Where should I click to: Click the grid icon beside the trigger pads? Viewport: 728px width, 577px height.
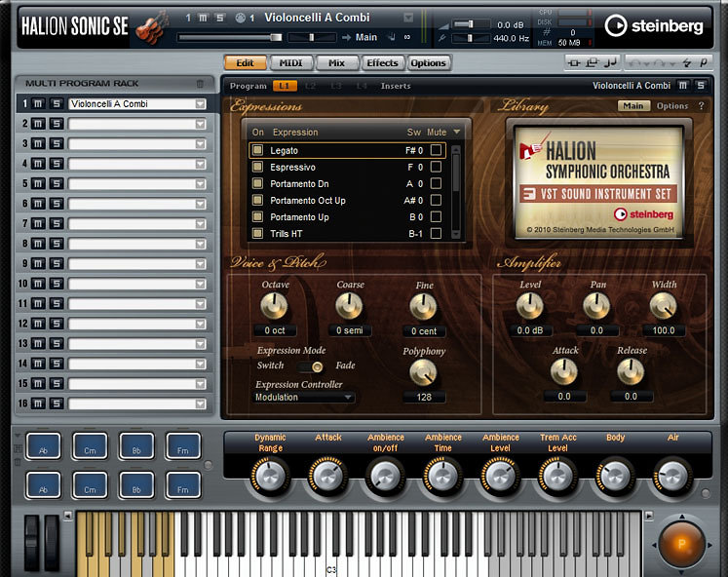pos(18,448)
